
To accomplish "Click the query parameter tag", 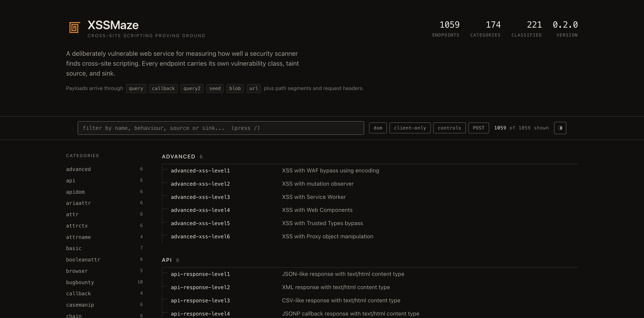I will pos(136,88).
